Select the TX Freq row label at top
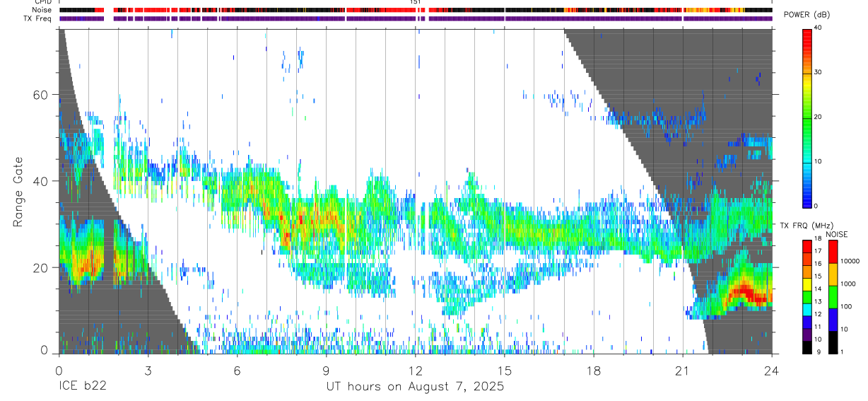Screen dimensions: 868x401 39,18
